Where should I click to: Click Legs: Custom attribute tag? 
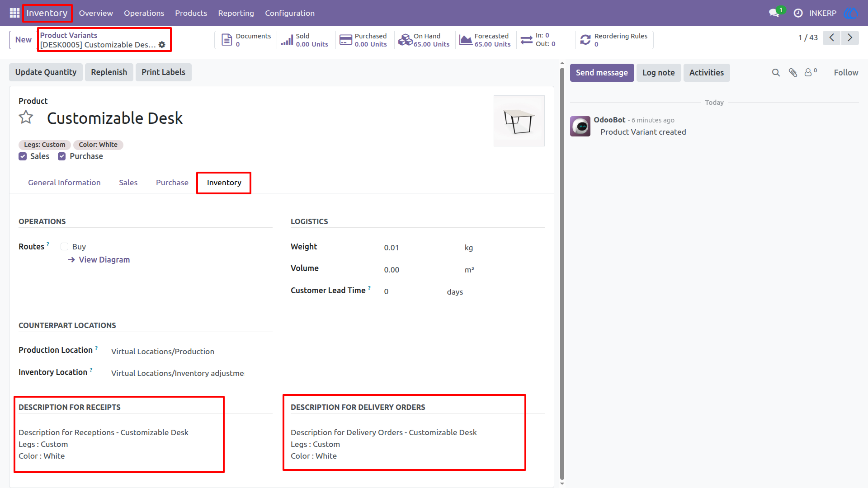[44, 145]
